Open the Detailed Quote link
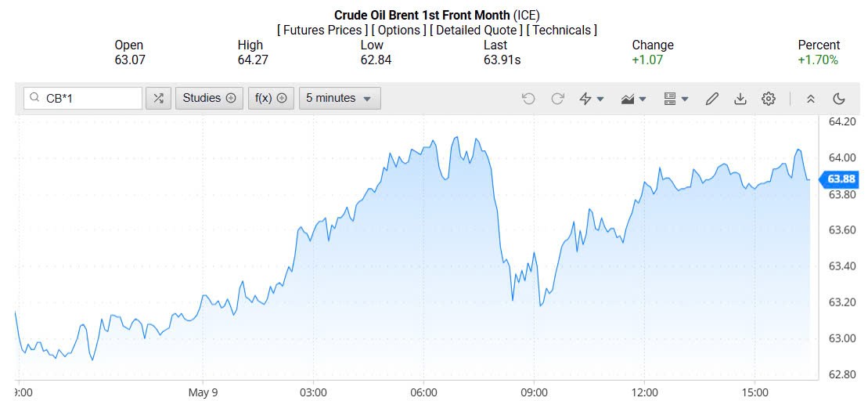868x401 pixels. (476, 30)
